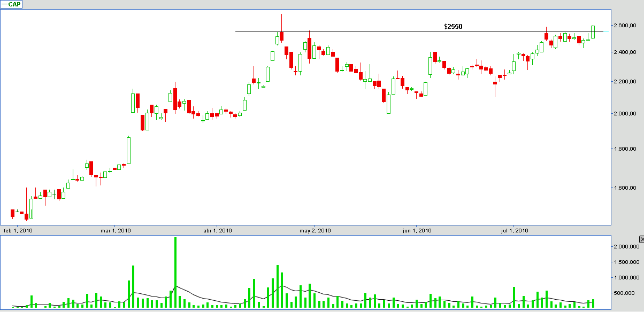
Task: Close the volume panel with the X button
Action: [641, 239]
